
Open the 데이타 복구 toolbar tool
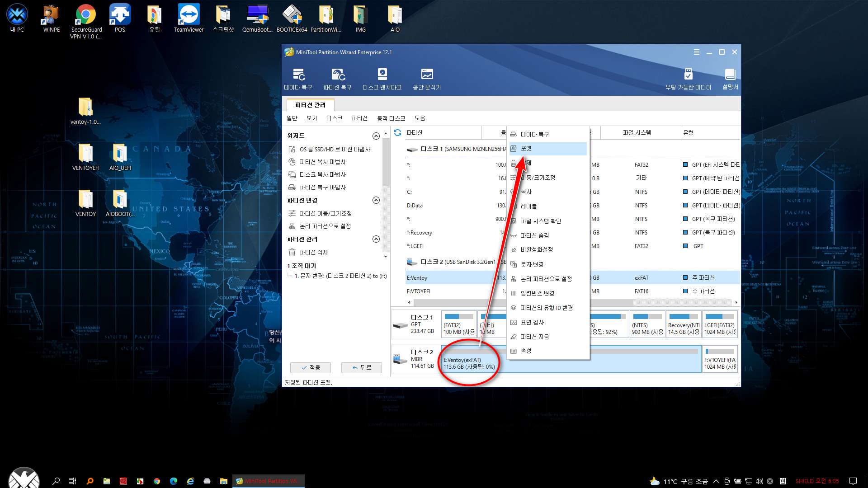click(x=298, y=79)
